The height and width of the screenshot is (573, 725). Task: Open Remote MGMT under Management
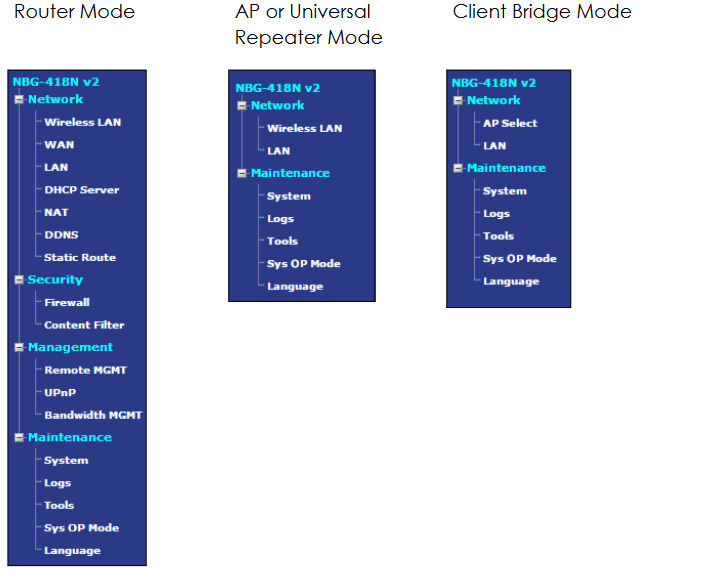pos(85,370)
